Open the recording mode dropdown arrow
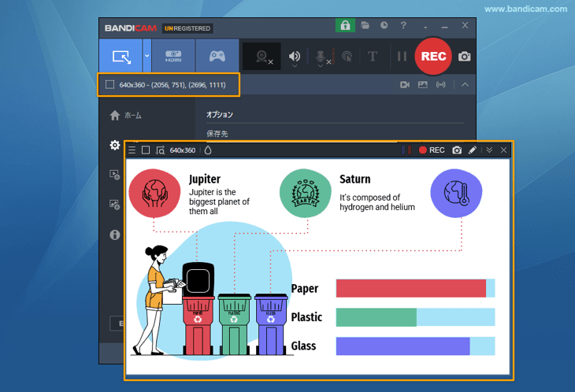Screen dimensions: 575x392 click(147, 56)
